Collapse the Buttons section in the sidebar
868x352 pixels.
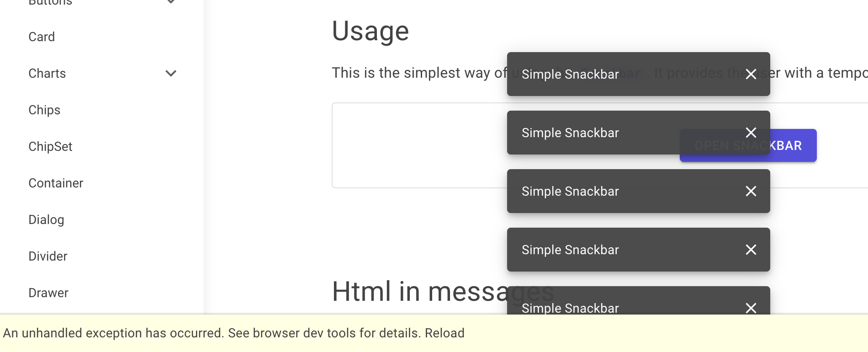171,1
